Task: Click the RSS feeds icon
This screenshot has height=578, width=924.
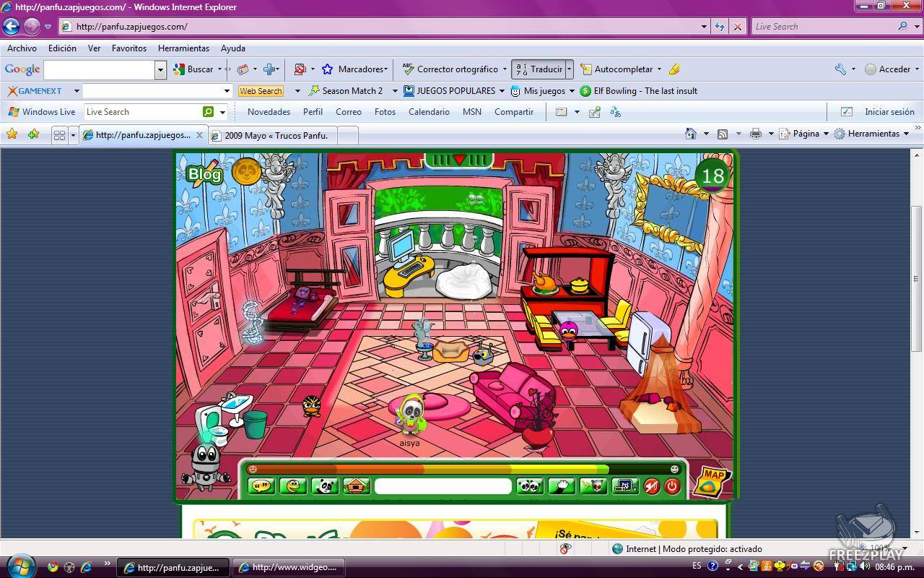Action: (x=722, y=134)
